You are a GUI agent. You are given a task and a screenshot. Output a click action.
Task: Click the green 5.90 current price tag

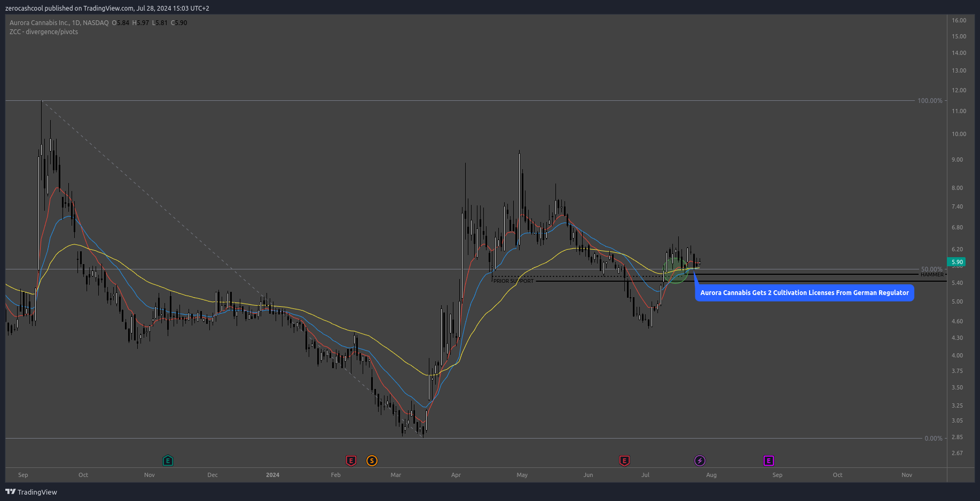(x=957, y=262)
